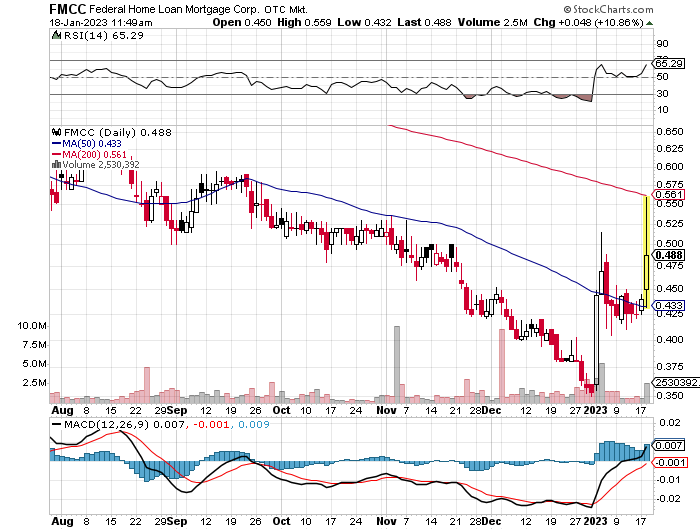Viewport: 700px width, 530px height.
Task: Click the 'Chg +0.048 (+10.86%)' value
Action: coord(588,22)
